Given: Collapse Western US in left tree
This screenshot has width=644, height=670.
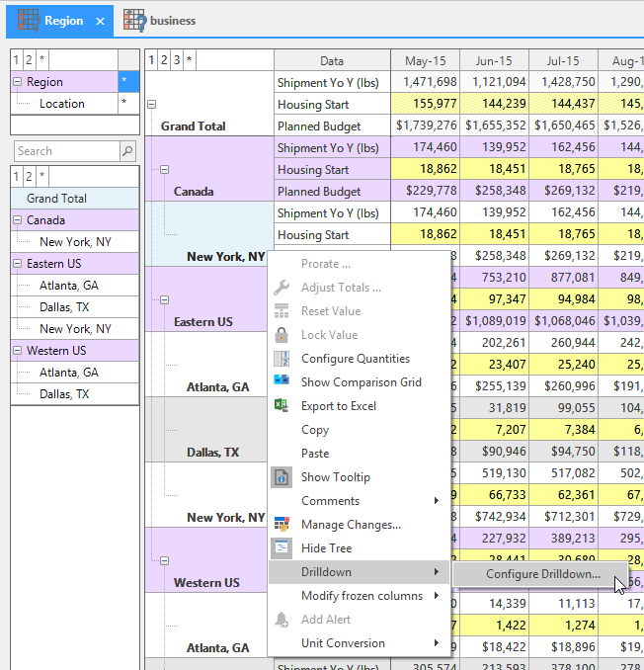Looking at the screenshot, I should click(x=18, y=351).
